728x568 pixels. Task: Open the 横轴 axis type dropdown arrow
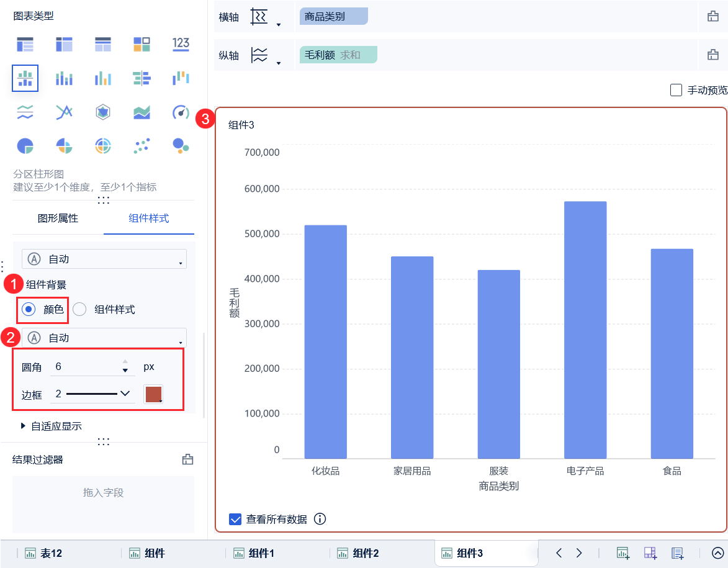279,25
